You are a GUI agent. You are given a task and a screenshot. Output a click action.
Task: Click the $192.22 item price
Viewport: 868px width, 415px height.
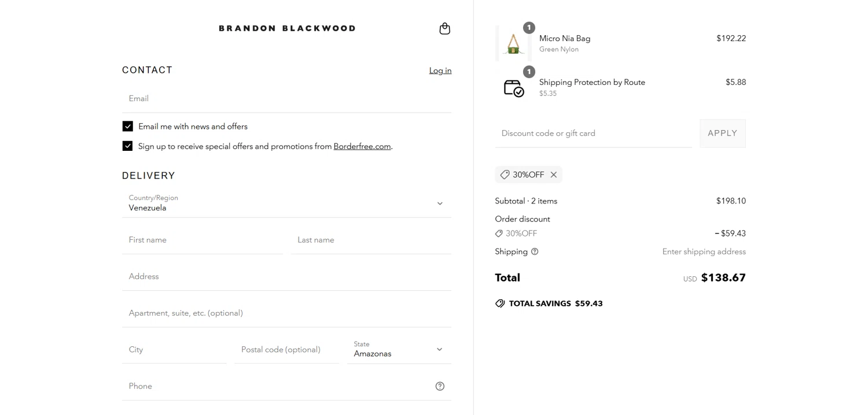(x=731, y=39)
